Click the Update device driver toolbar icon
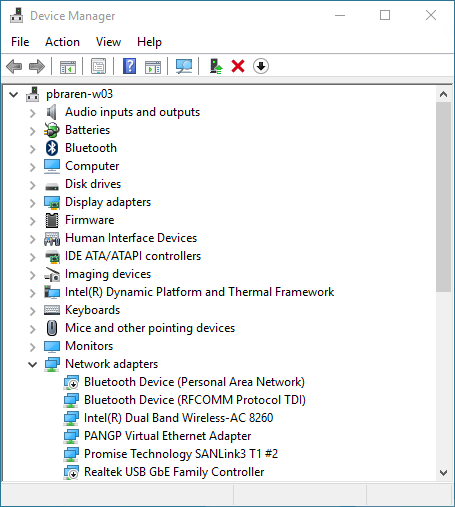The height and width of the screenshot is (507, 455). [216, 66]
